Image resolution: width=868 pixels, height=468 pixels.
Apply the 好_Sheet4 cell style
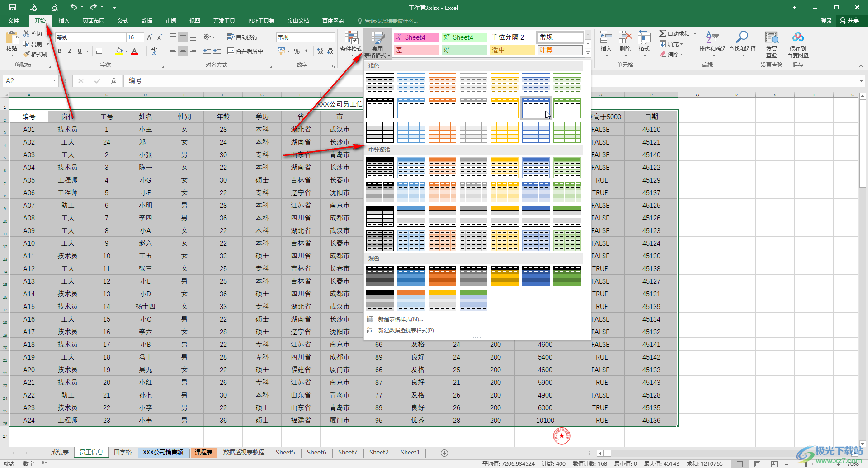(x=464, y=37)
